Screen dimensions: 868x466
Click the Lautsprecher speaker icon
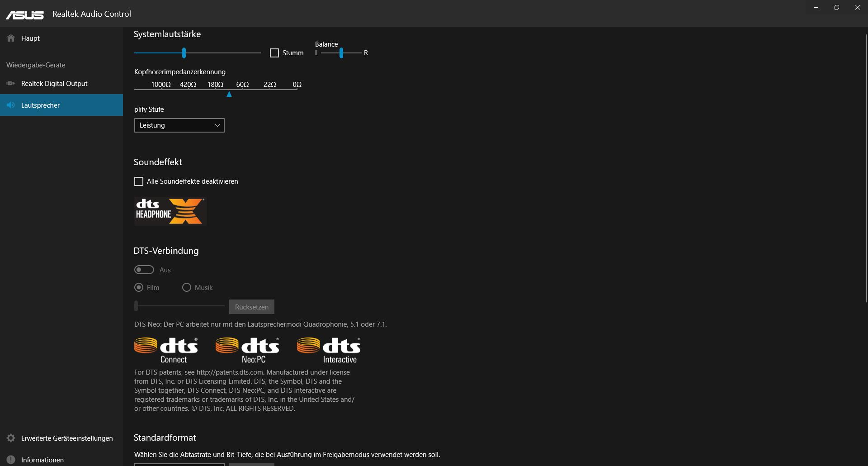[11, 105]
